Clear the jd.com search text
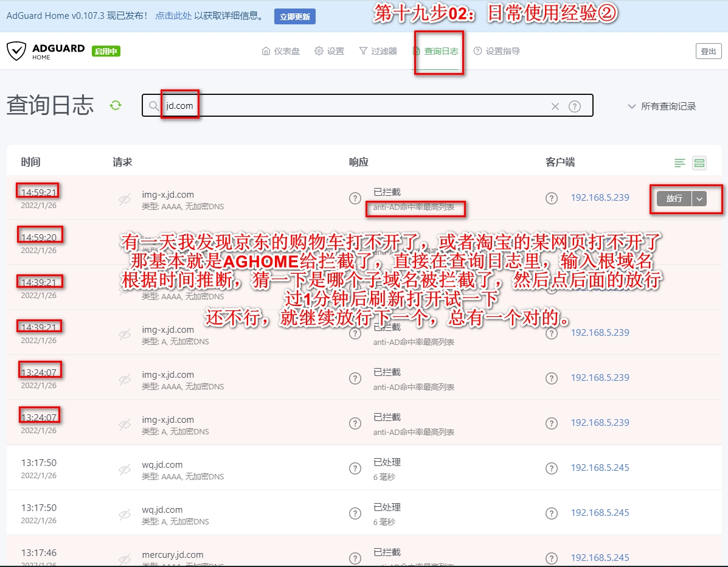 tap(555, 106)
